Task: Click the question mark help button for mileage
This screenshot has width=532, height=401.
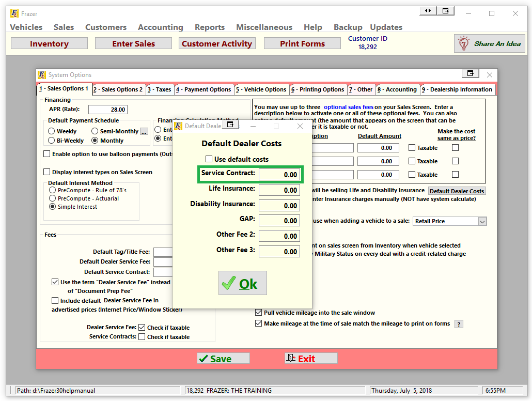Action: coord(459,324)
